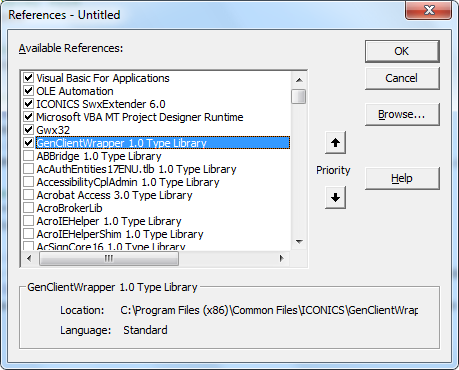Uncheck ICONICS SwxExtender 6.0 checkbox
The width and height of the screenshot is (459, 370).
point(29,104)
